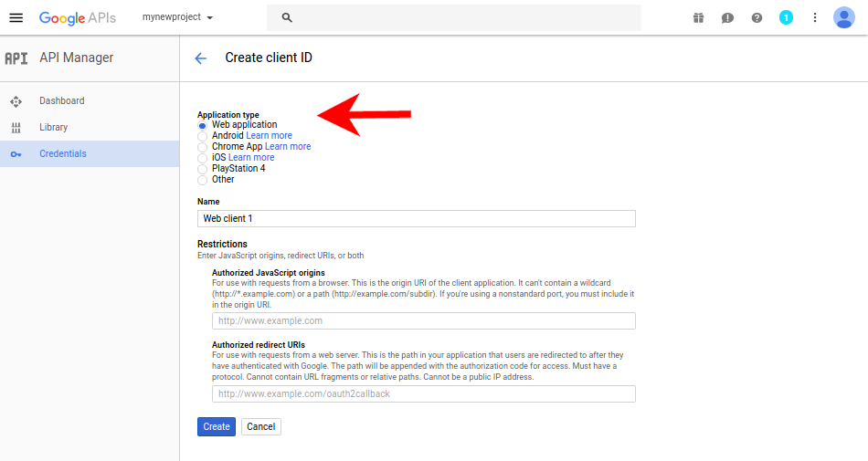Select the Android radio button

tap(203, 136)
